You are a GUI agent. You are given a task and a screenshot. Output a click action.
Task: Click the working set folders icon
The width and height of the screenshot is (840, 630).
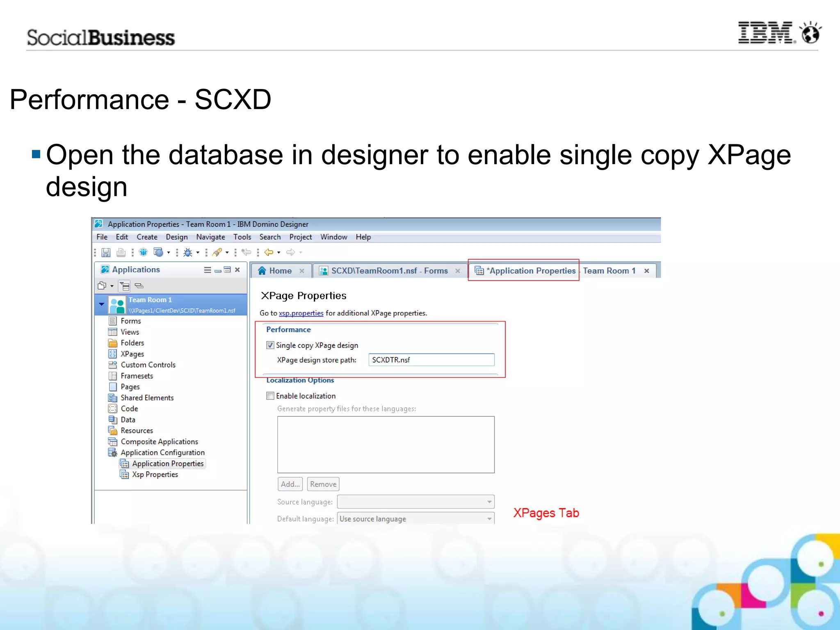pyautogui.click(x=102, y=285)
